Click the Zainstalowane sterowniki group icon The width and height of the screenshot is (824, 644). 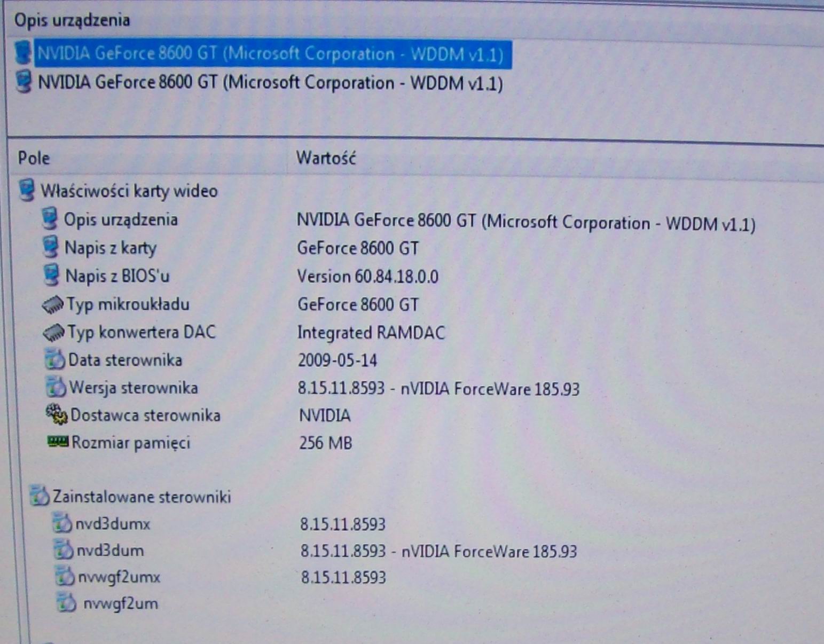pyautogui.click(x=38, y=496)
